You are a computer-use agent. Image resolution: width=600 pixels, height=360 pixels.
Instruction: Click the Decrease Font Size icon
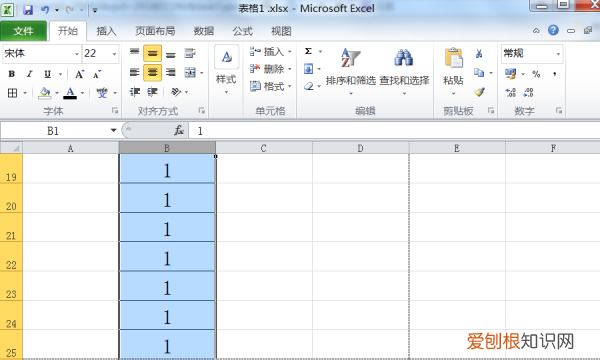click(x=97, y=74)
